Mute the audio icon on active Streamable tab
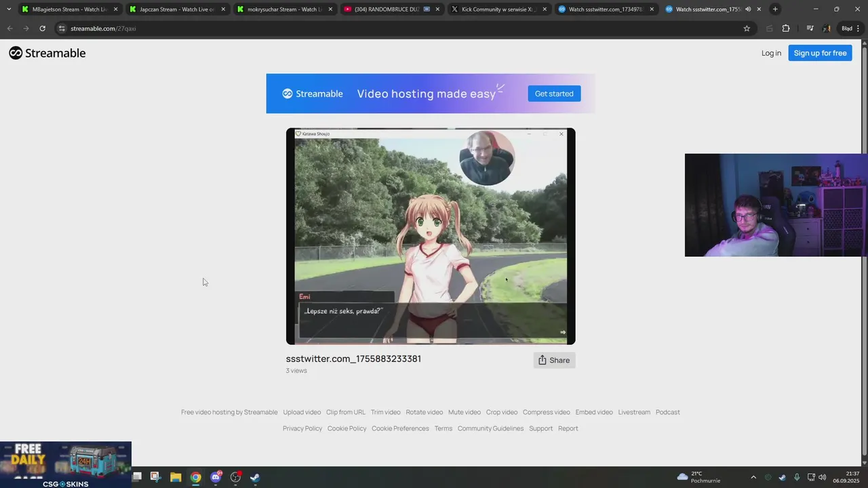The width and height of the screenshot is (868, 488). [x=748, y=9]
